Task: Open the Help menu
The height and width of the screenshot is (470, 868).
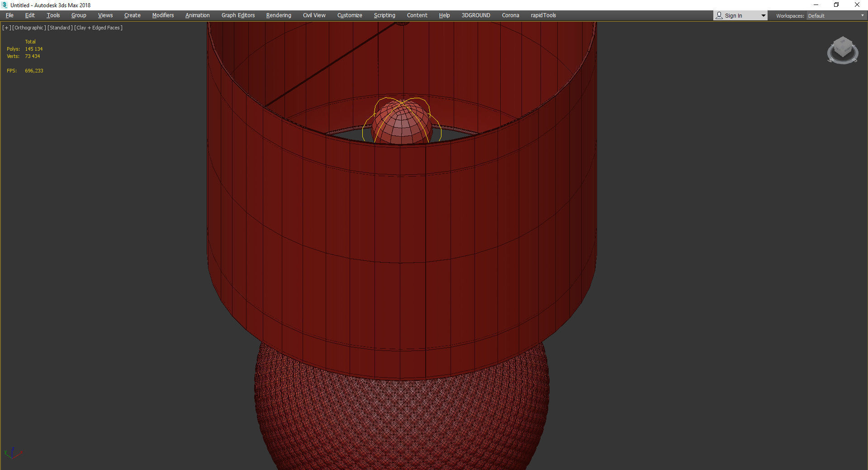Action: pyautogui.click(x=444, y=15)
